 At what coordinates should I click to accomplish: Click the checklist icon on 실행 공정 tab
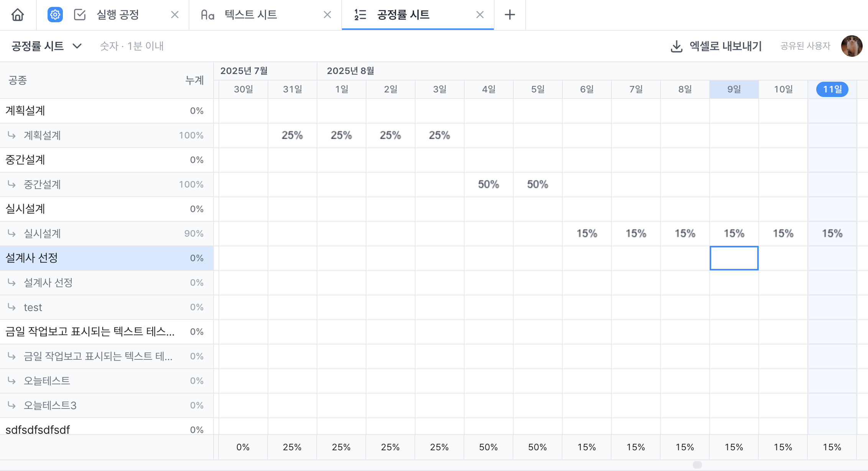click(x=80, y=15)
